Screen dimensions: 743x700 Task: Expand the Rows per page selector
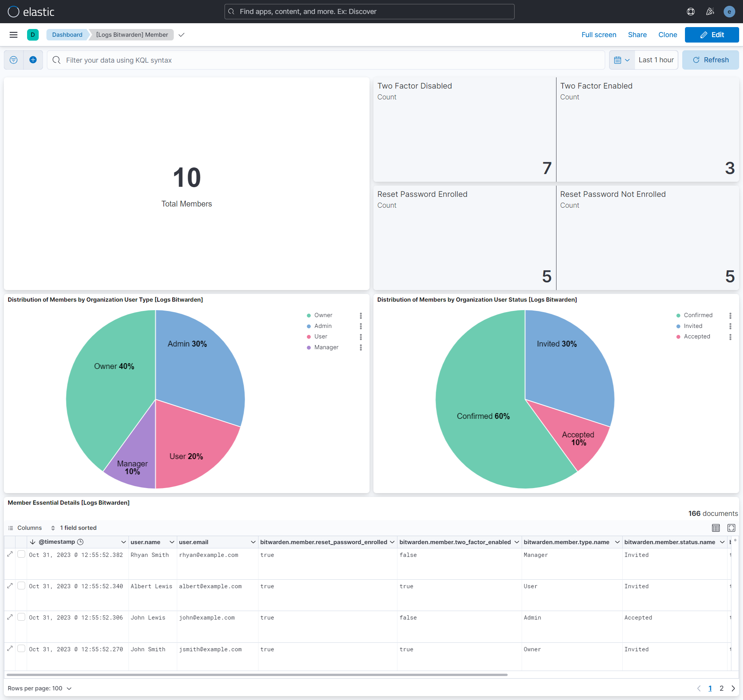(39, 688)
